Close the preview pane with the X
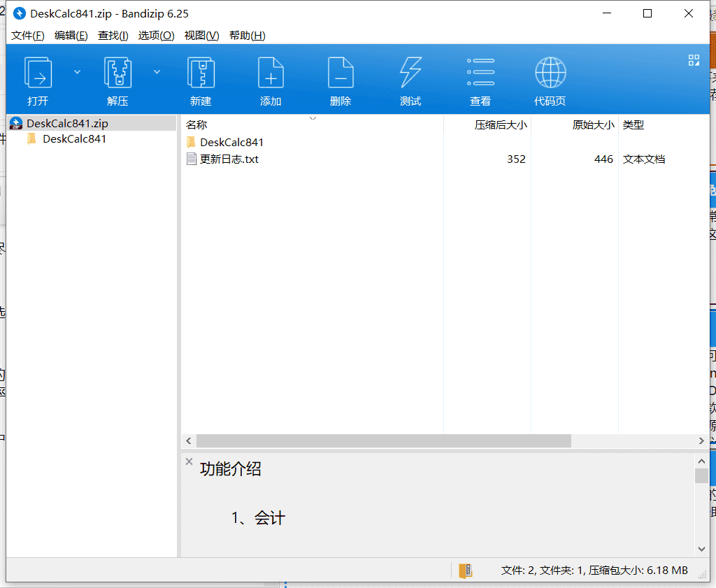 coord(189,461)
